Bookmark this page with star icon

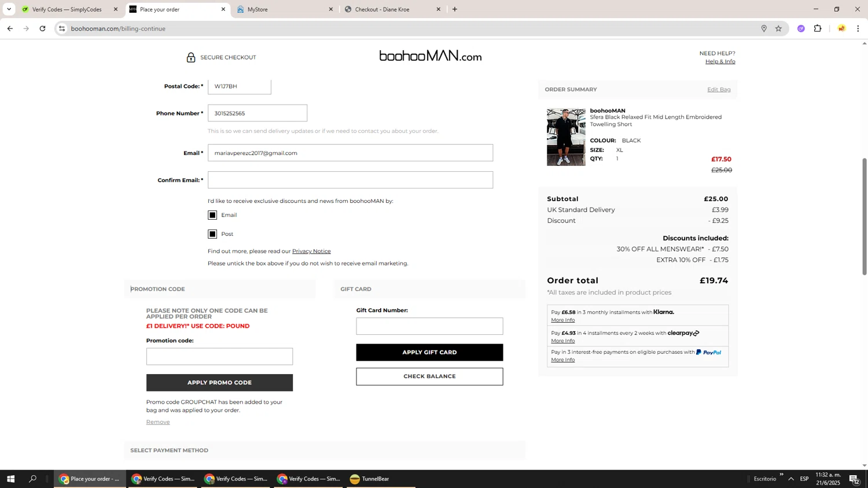coord(779,28)
